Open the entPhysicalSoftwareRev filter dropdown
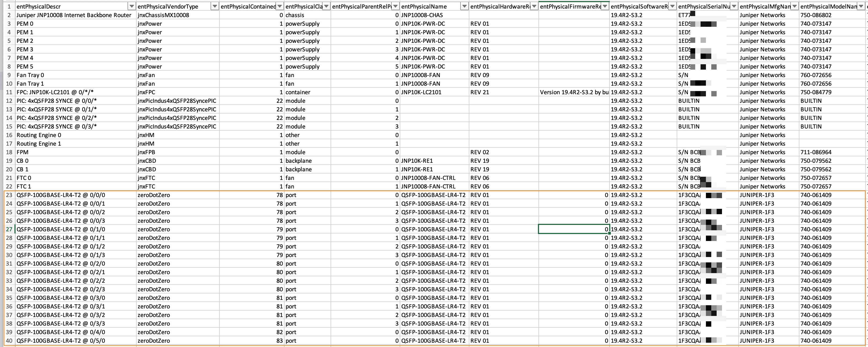868x347 pixels. tap(672, 6)
